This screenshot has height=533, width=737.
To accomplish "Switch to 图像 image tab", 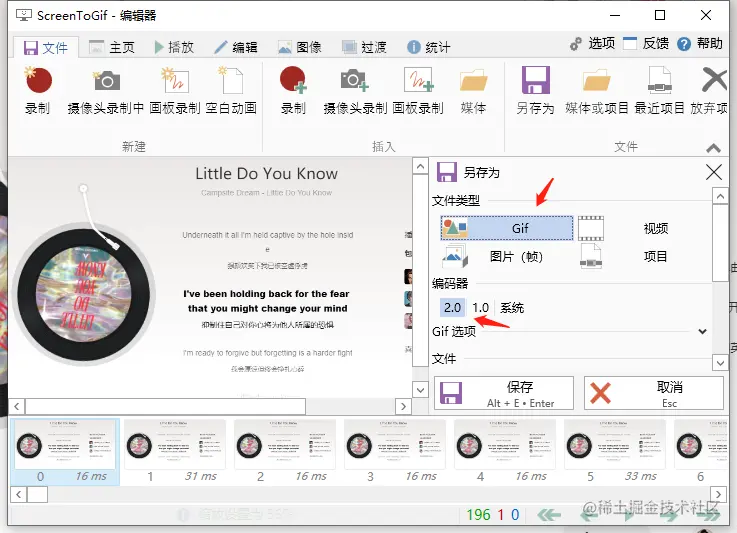I will click(x=299, y=47).
